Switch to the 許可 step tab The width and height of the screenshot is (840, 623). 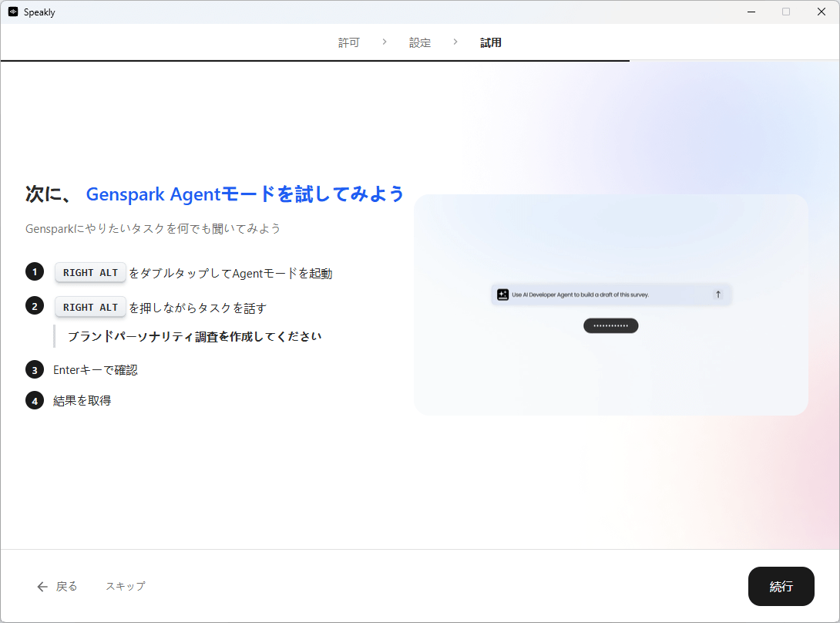[x=348, y=42]
